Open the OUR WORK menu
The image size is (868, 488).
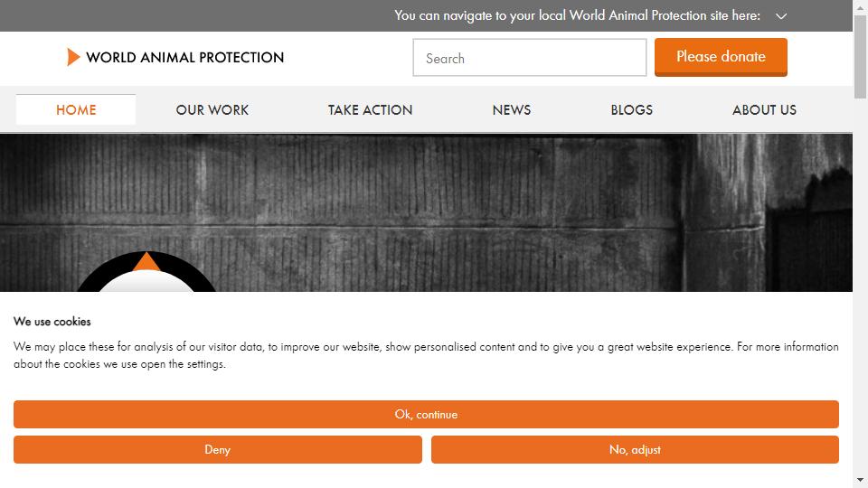[212, 110]
